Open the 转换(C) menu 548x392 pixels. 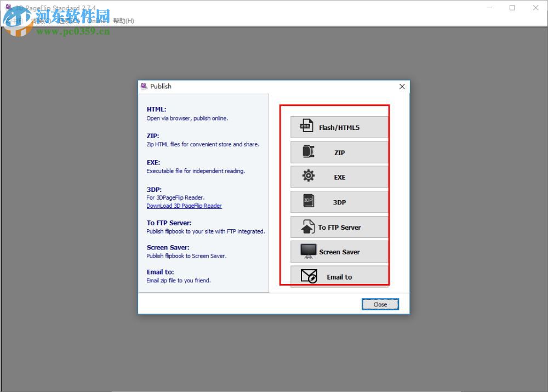click(x=41, y=21)
